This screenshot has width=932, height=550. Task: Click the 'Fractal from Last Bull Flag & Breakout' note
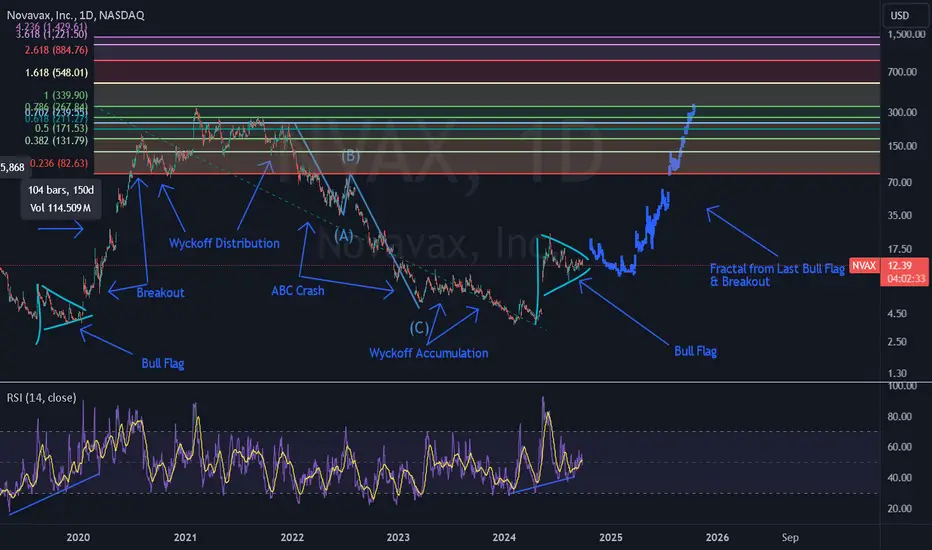(x=777, y=275)
